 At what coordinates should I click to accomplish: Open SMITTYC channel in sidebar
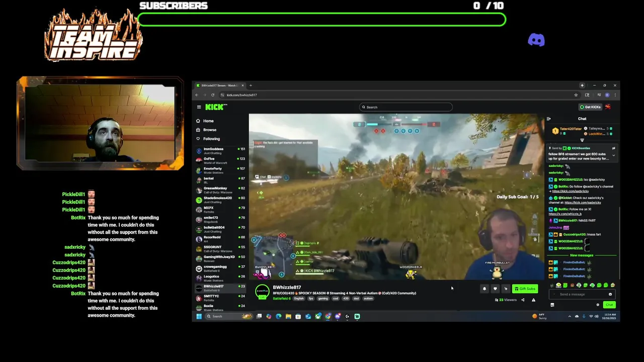pos(221,298)
